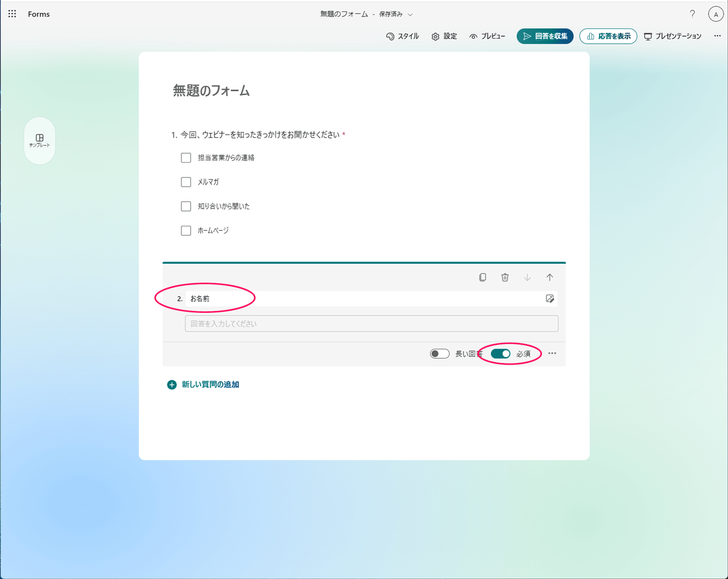Viewport: 728px width, 579px height.
Task: Delete question 2 with the trash icon
Action: coord(504,277)
